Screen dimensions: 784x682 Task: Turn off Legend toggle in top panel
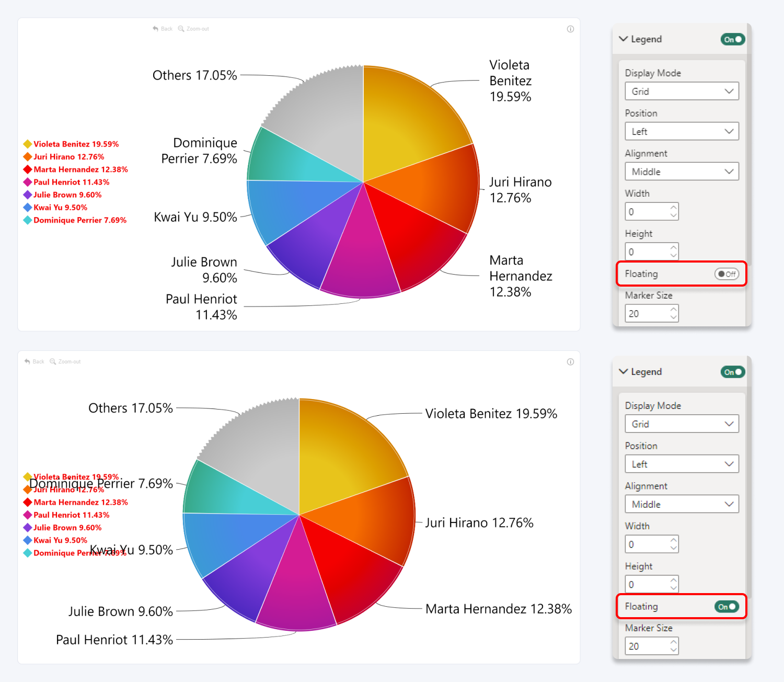tap(733, 39)
